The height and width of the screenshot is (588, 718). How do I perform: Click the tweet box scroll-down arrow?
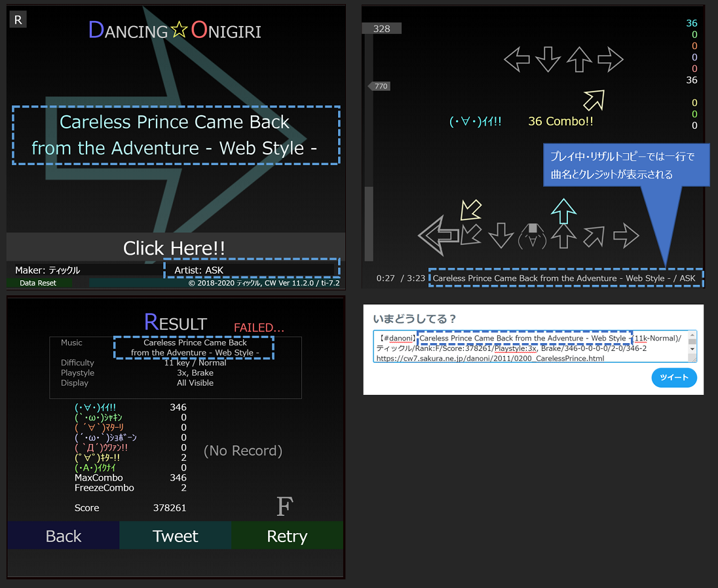[692, 349]
